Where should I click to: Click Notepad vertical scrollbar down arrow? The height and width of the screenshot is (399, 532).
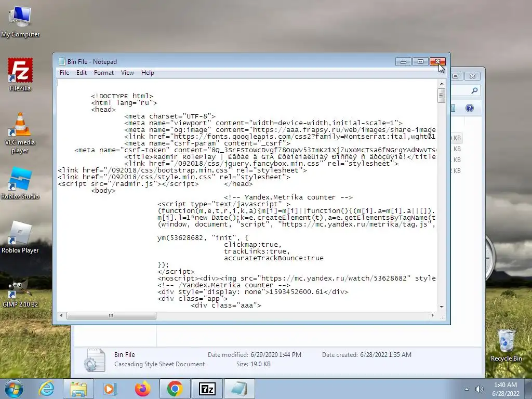point(442,307)
